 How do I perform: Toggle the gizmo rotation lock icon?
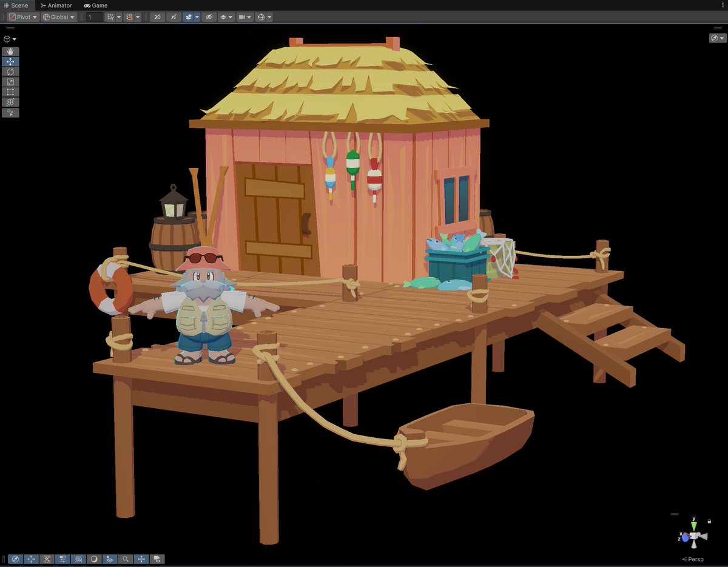pos(709,520)
